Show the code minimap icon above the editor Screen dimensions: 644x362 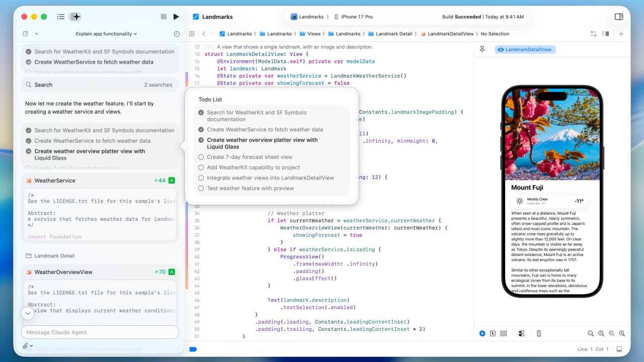(x=605, y=34)
